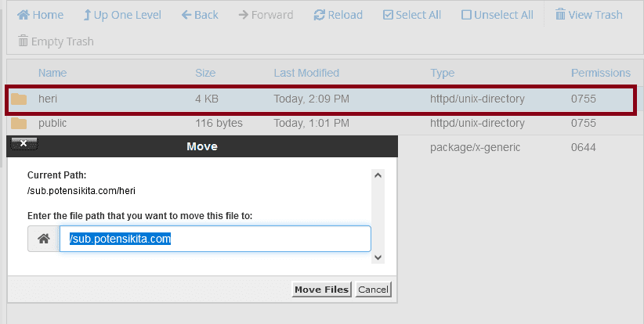Click Empty Trash icon

point(23,41)
